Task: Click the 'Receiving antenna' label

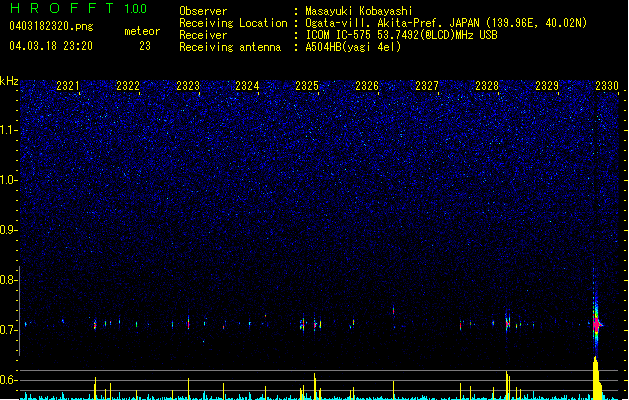Action: coord(230,47)
